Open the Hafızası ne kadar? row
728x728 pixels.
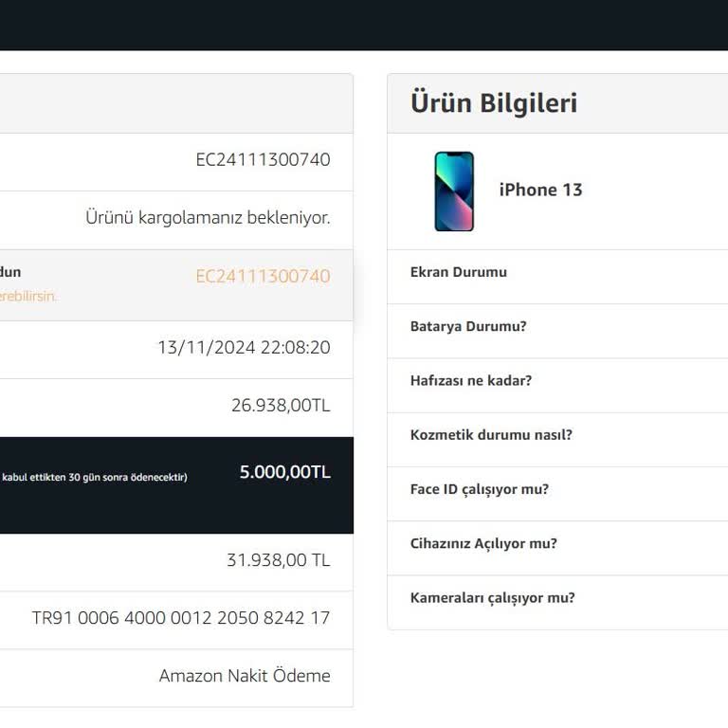click(471, 380)
